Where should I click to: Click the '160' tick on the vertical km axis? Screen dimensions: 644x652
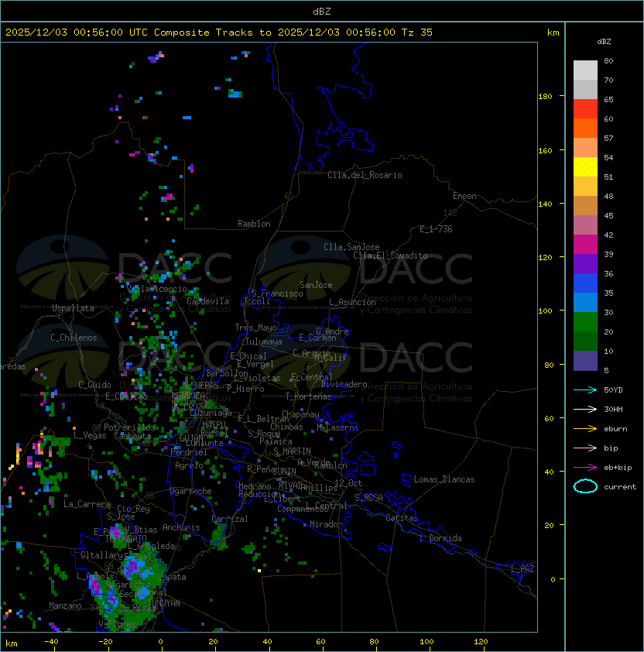click(x=545, y=150)
